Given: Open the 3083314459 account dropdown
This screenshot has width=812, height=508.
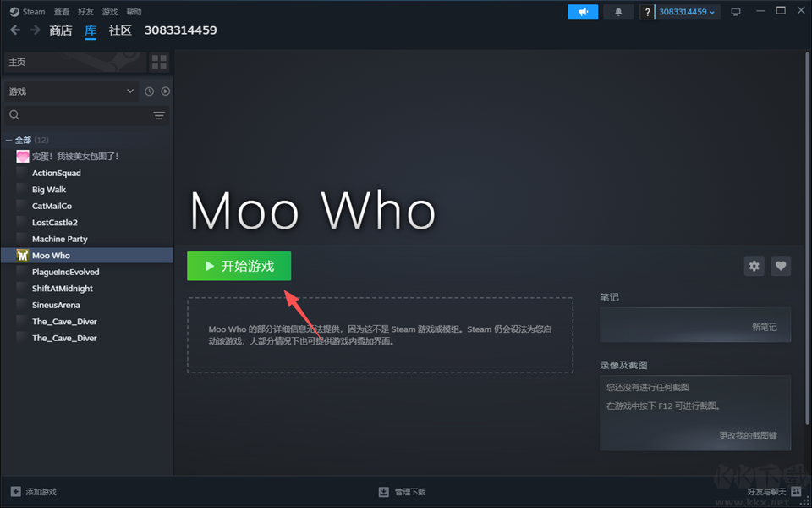Looking at the screenshot, I should [687, 12].
